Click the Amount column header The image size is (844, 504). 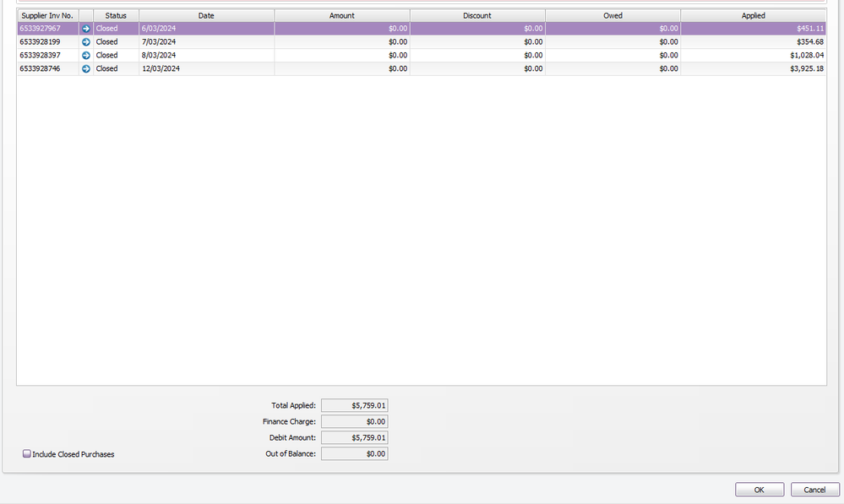tap(341, 15)
